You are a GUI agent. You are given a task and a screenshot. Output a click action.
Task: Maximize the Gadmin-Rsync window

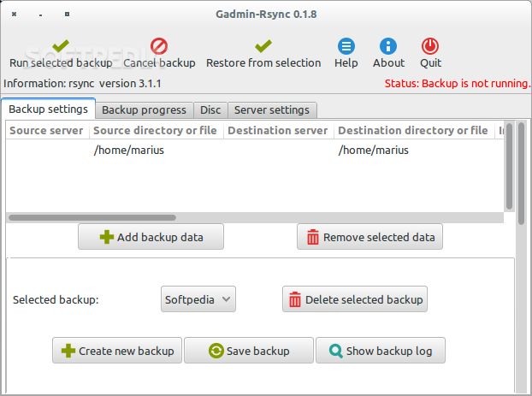(x=68, y=15)
